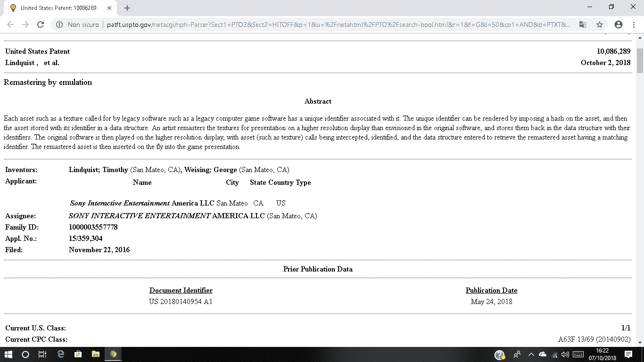The image size is (644, 362).
Task: Open the OneDrive cloud tray icon
Action: [x=543, y=354]
